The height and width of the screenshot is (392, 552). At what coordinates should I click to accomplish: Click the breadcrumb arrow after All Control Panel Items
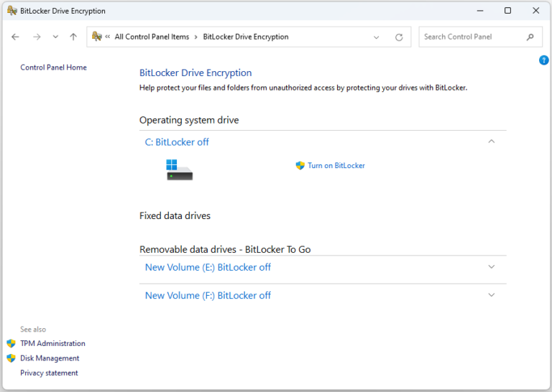[196, 37]
